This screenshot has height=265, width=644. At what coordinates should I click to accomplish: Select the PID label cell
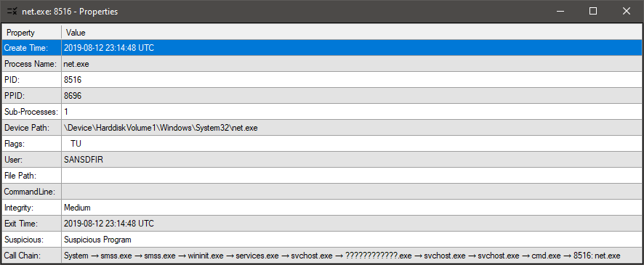pos(31,80)
